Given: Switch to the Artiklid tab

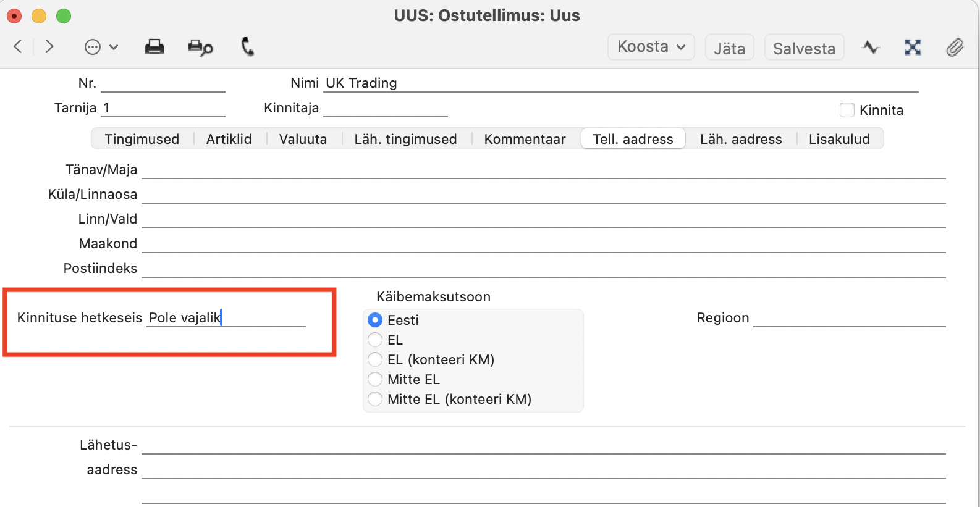Looking at the screenshot, I should click(x=229, y=139).
